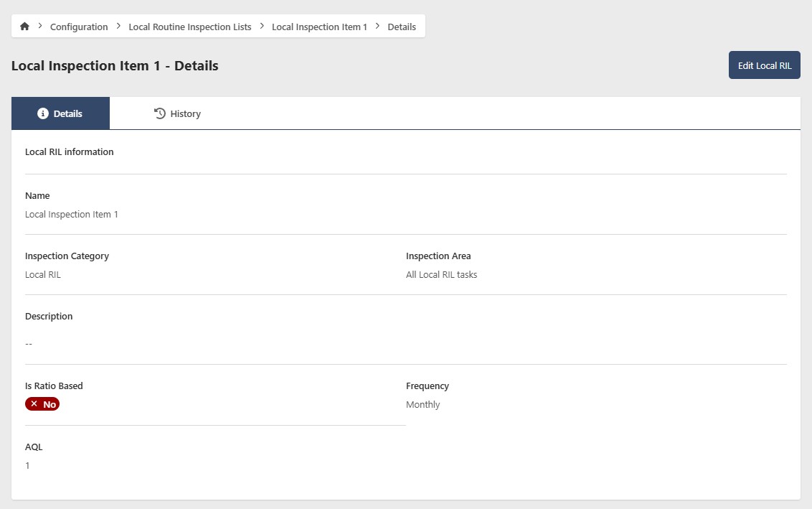
Task: Navigate to Configuration from the breadcrumb
Action: [x=78, y=27]
